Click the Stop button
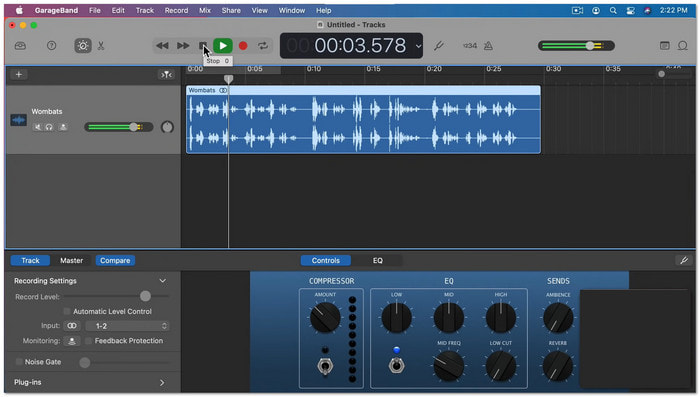The width and height of the screenshot is (700, 397). point(202,46)
